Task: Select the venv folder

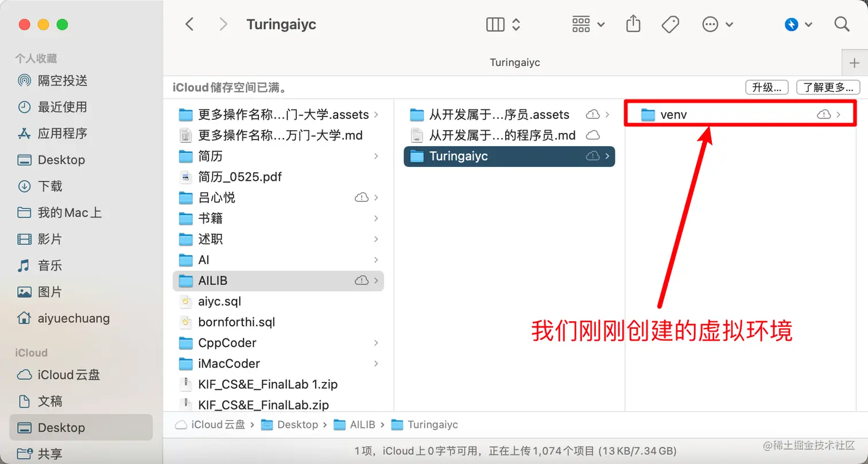Action: point(740,115)
